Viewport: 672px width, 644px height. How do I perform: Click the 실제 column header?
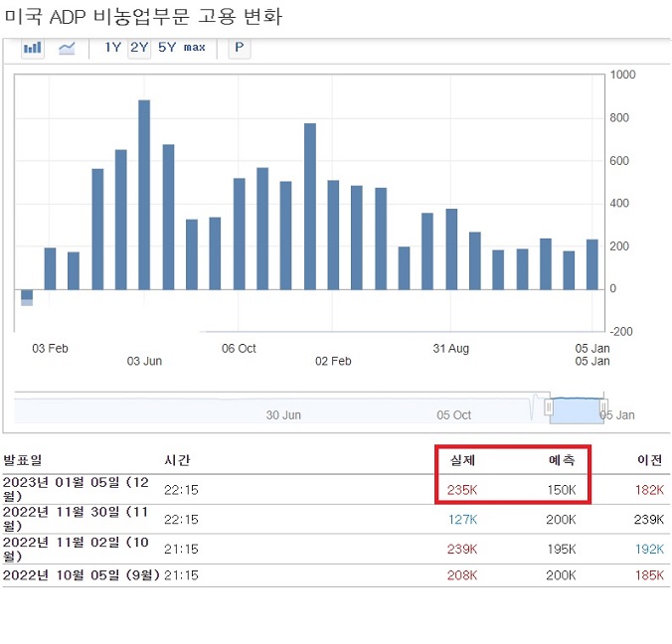462,460
